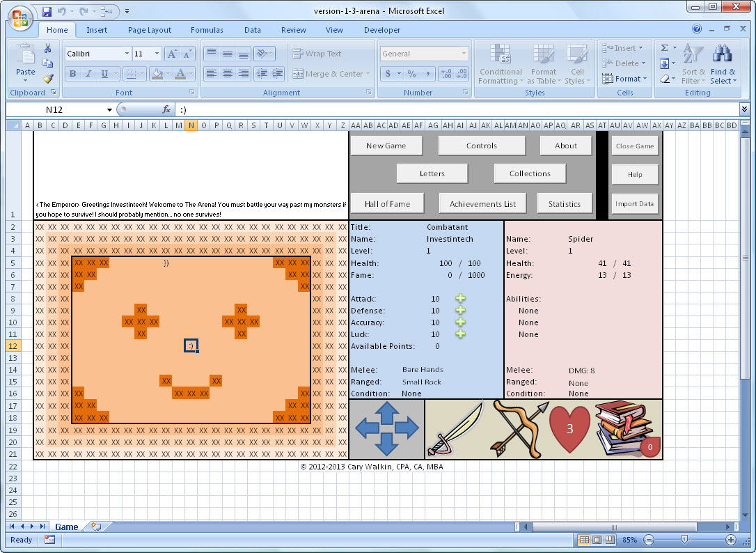Image resolution: width=756 pixels, height=553 pixels.
Task: Add a point to Luck
Action: point(460,334)
